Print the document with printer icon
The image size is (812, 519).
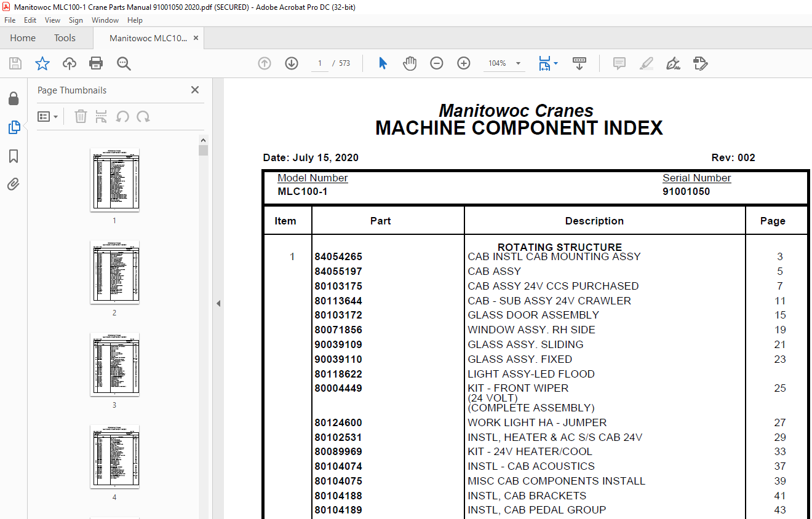(x=96, y=63)
